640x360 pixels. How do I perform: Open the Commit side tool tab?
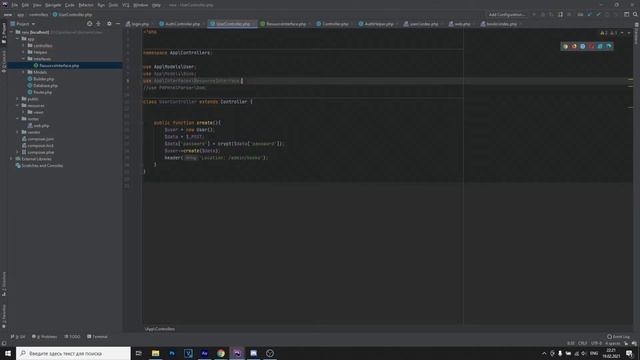tap(4, 61)
